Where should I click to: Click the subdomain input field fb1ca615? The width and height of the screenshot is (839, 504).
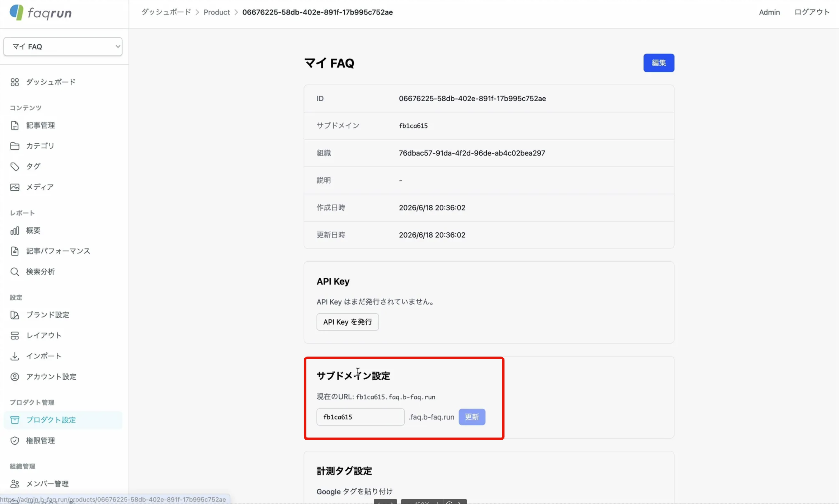tap(360, 417)
